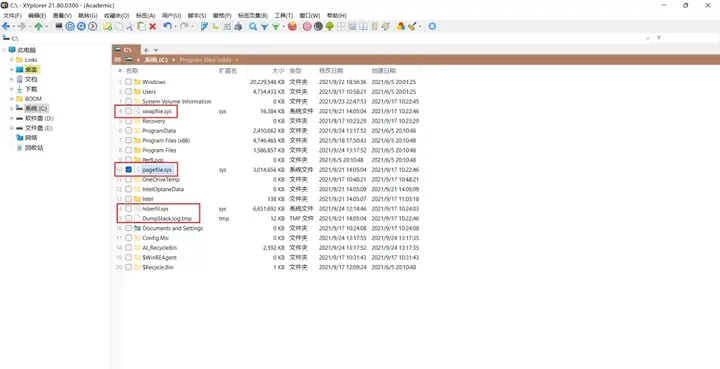Click the blue funnel filter icon
Image resolution: width=720 pixels, height=369 pixels.
click(x=264, y=27)
